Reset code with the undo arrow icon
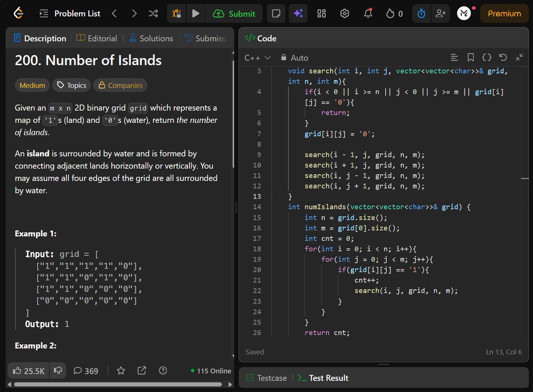 pyautogui.click(x=503, y=57)
